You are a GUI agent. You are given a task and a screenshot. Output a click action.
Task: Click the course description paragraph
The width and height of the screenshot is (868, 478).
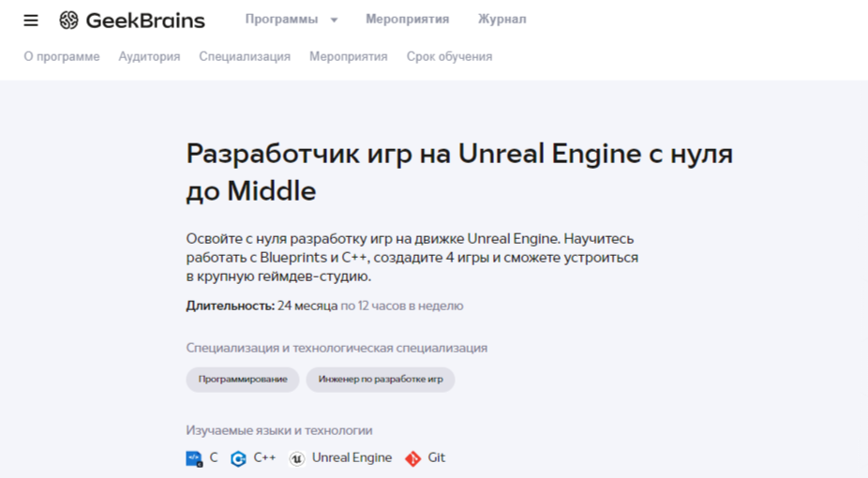412,257
